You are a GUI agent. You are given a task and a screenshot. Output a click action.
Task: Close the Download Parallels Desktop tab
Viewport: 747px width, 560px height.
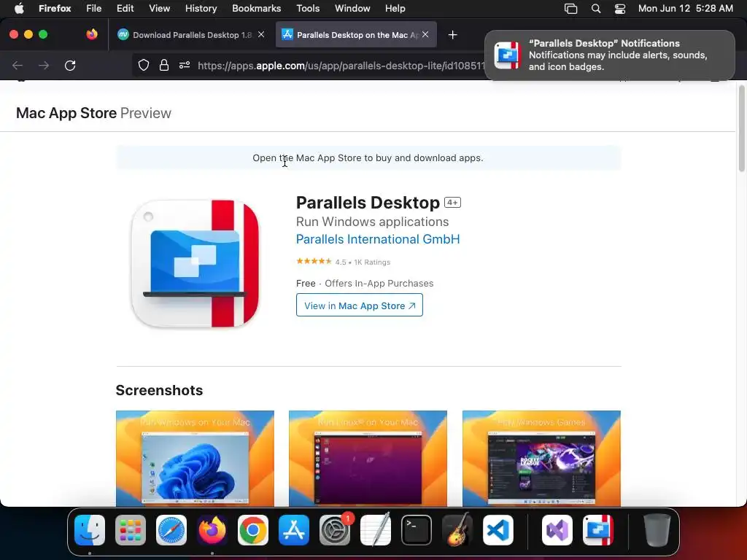(261, 34)
